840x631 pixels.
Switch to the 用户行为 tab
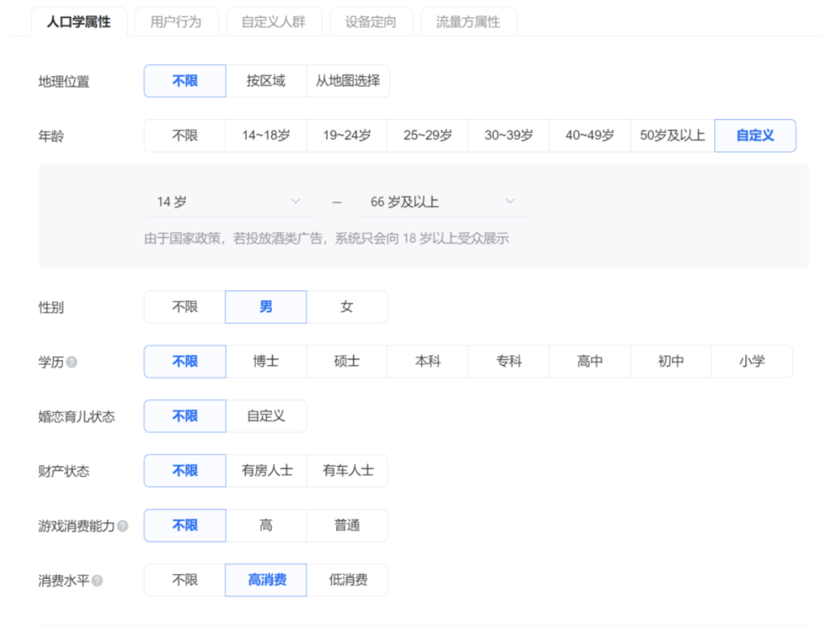(x=177, y=22)
